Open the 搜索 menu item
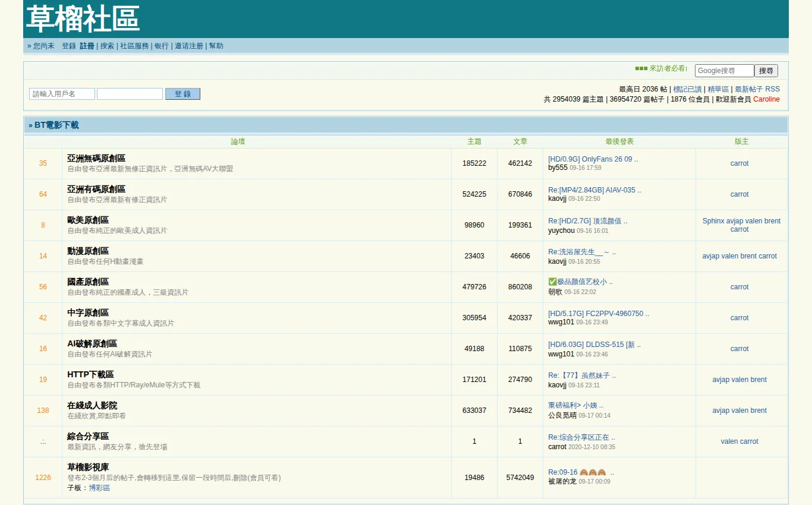812x505 pixels. (x=107, y=46)
